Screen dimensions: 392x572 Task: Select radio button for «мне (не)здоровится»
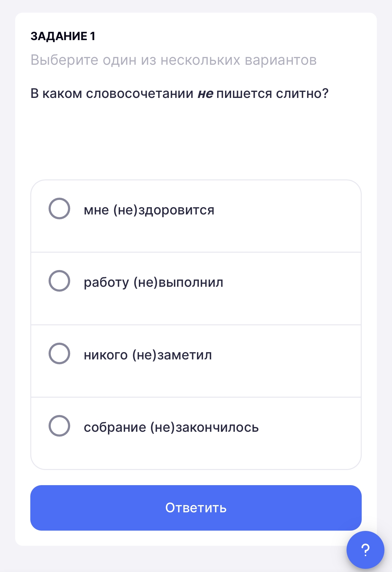coord(59,208)
